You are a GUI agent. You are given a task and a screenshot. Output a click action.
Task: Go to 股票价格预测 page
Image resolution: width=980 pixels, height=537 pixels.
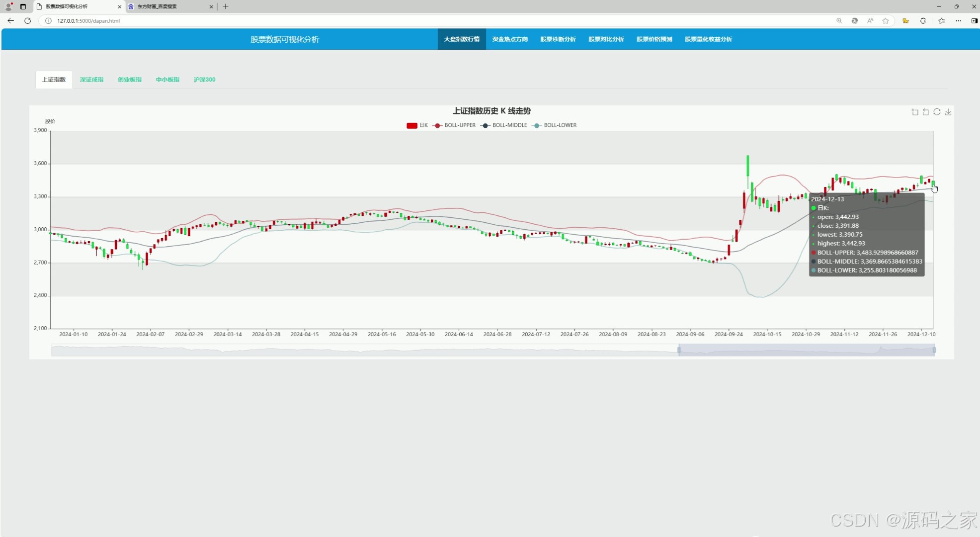click(x=654, y=39)
